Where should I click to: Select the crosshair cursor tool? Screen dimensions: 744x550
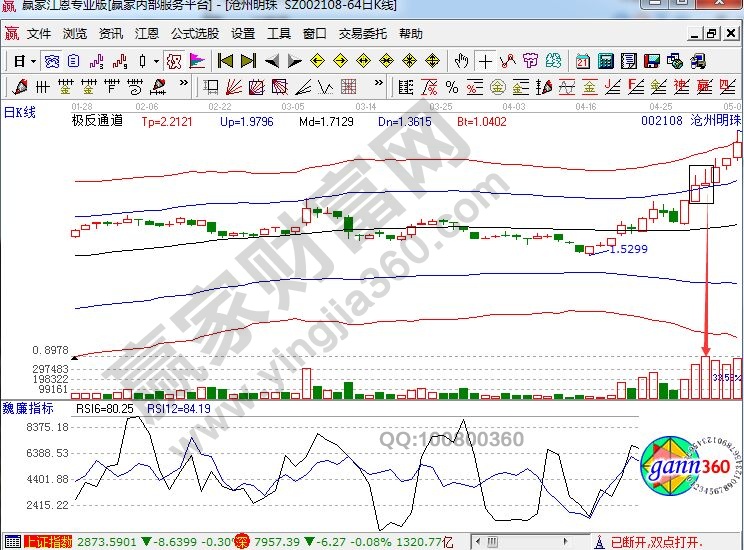coord(485,61)
